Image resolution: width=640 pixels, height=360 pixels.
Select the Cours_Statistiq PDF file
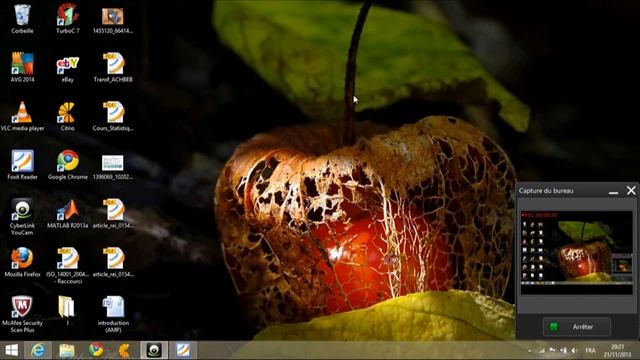tap(113, 116)
